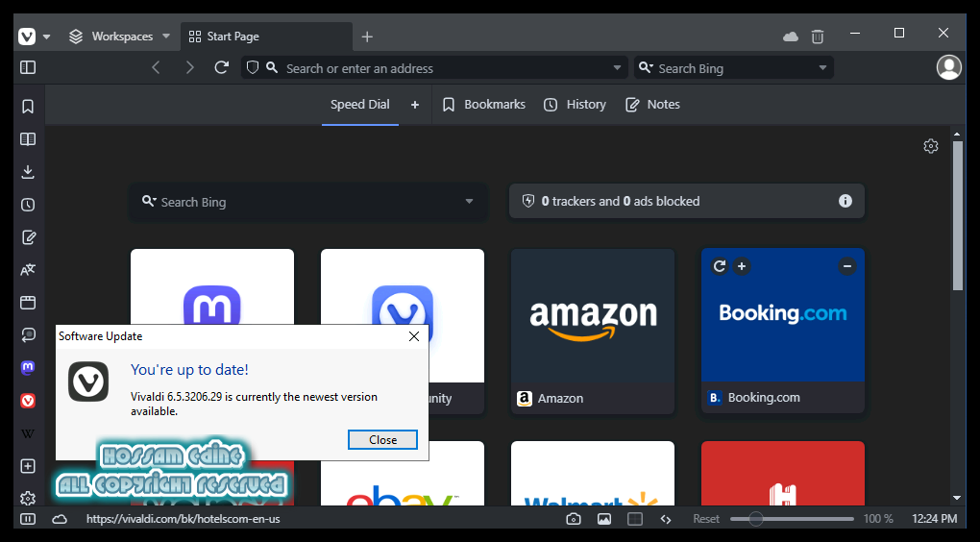Open the Translate panel
980x542 pixels.
[x=28, y=270]
